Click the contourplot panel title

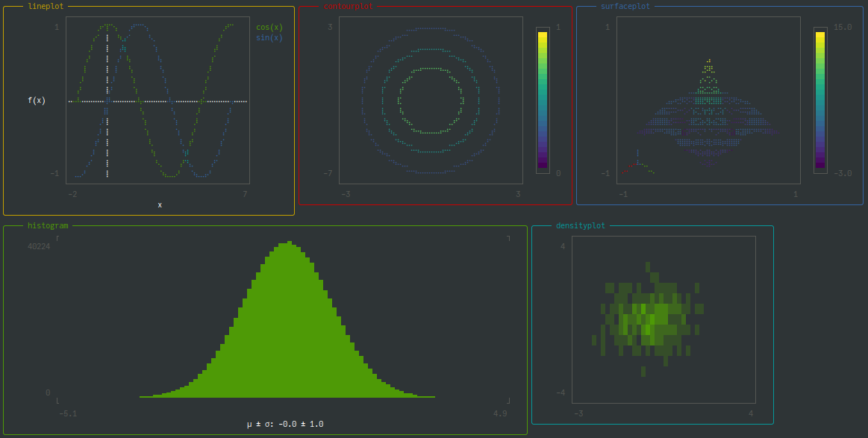349,6
